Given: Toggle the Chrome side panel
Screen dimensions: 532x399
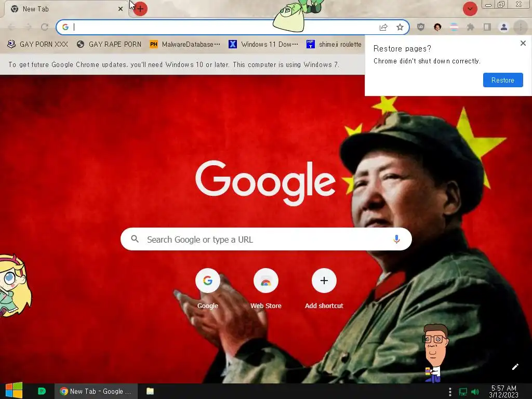Looking at the screenshot, I should [487, 27].
